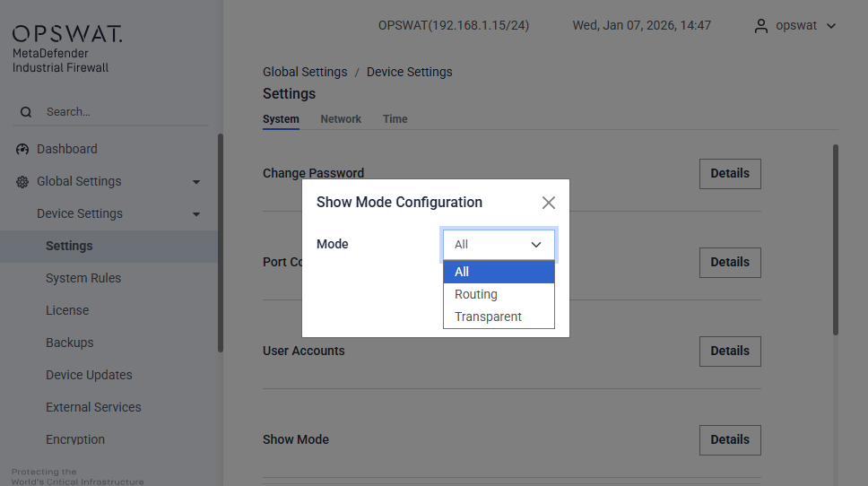868x486 pixels.
Task: Open System Rules in sidebar
Action: click(x=83, y=278)
